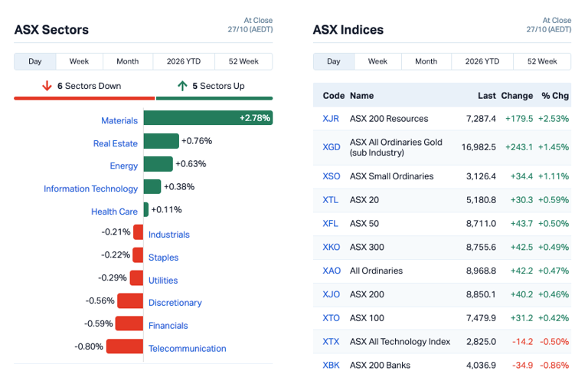This screenshot has width=588, height=371.
Task: Open XGD index code link
Action: pyautogui.click(x=332, y=147)
